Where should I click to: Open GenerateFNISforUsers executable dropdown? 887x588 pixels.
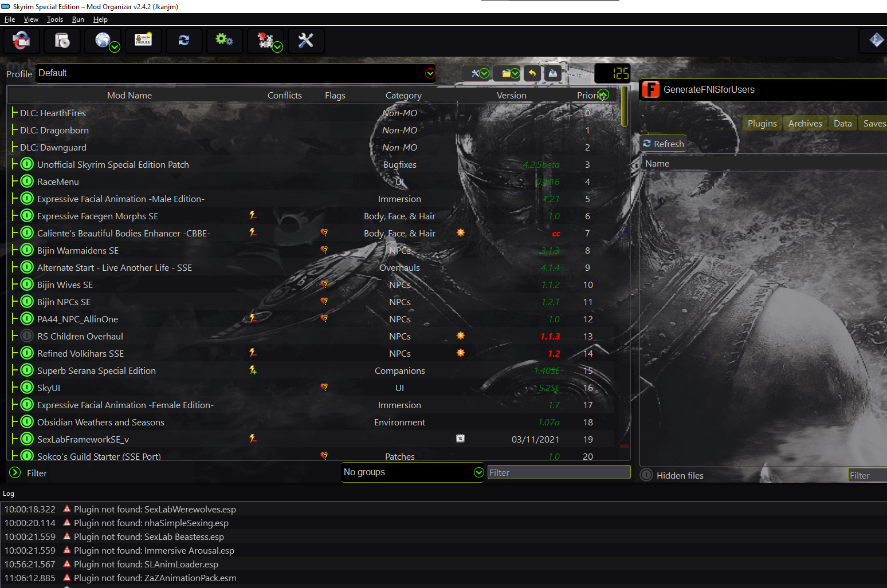[764, 89]
